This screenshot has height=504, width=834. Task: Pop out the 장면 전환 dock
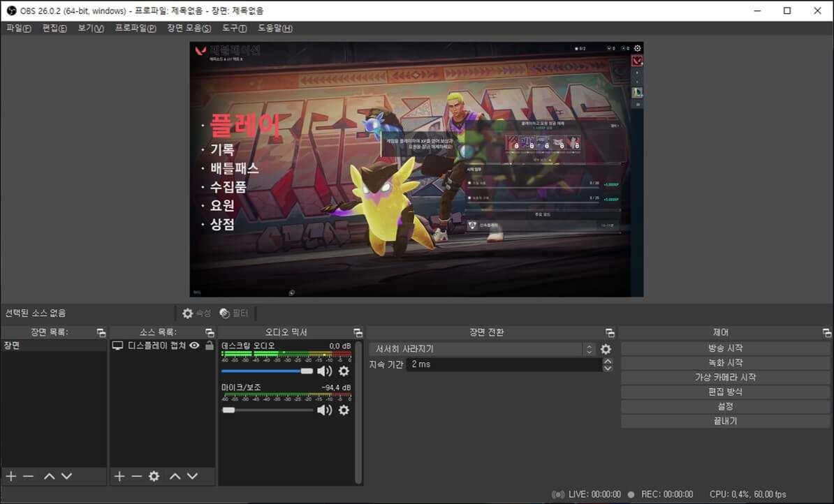(x=610, y=333)
